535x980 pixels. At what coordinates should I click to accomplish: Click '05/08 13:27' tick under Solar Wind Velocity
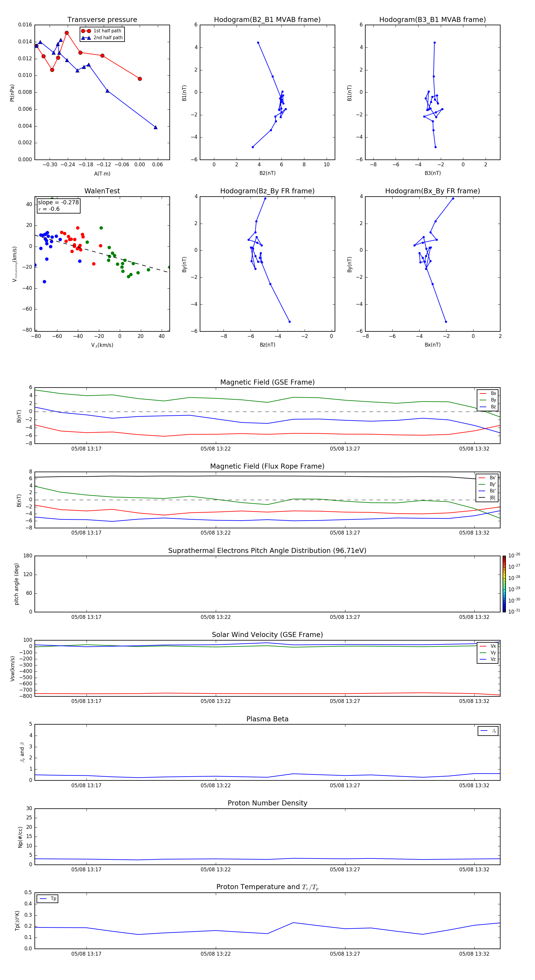pyautogui.click(x=345, y=701)
